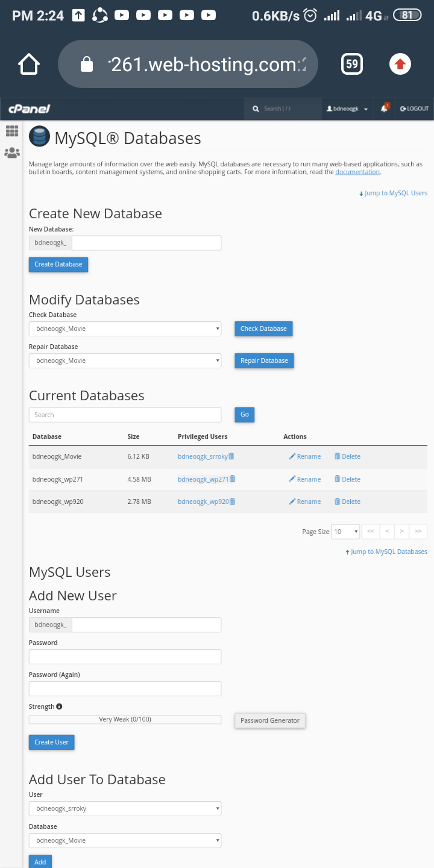Sort by Size column header

[133, 436]
